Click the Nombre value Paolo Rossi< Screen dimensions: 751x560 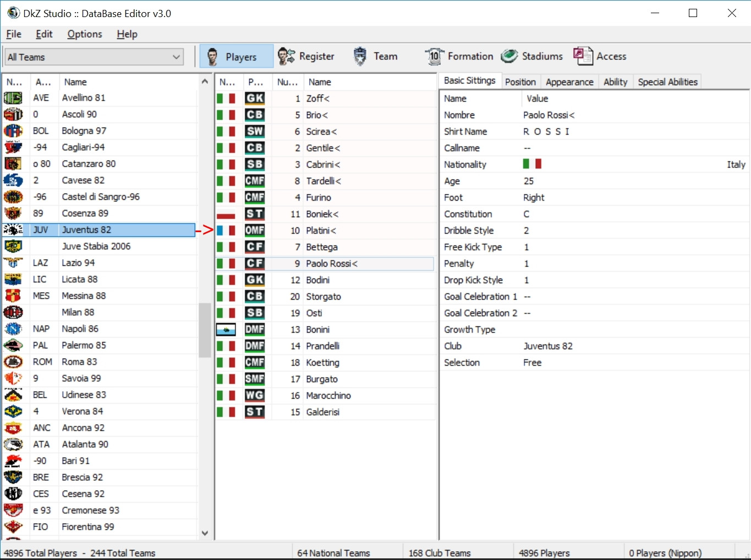coord(549,115)
